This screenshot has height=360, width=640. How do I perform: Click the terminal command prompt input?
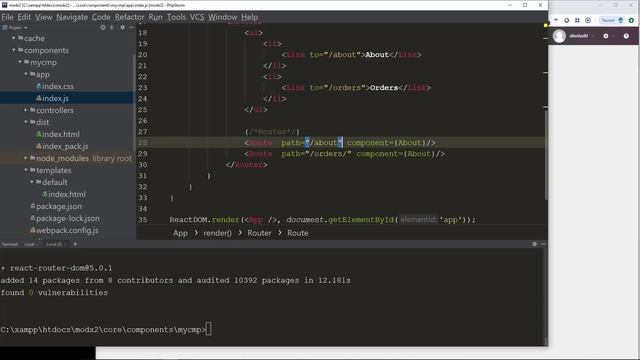pyautogui.click(x=209, y=329)
